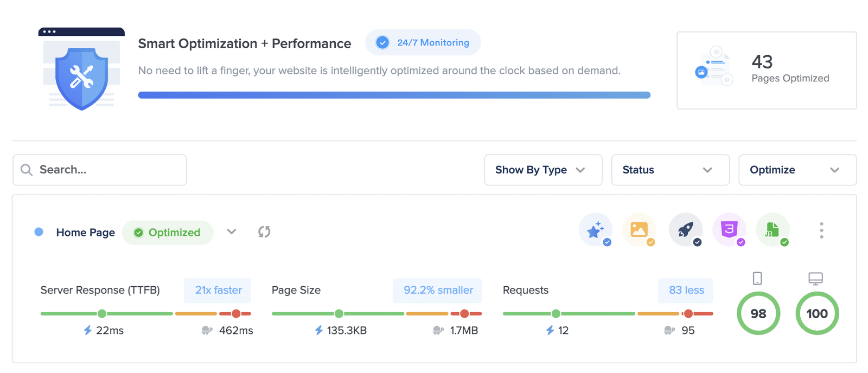Open the Show By Type dropdown
This screenshot has width=868, height=373.
(x=542, y=170)
